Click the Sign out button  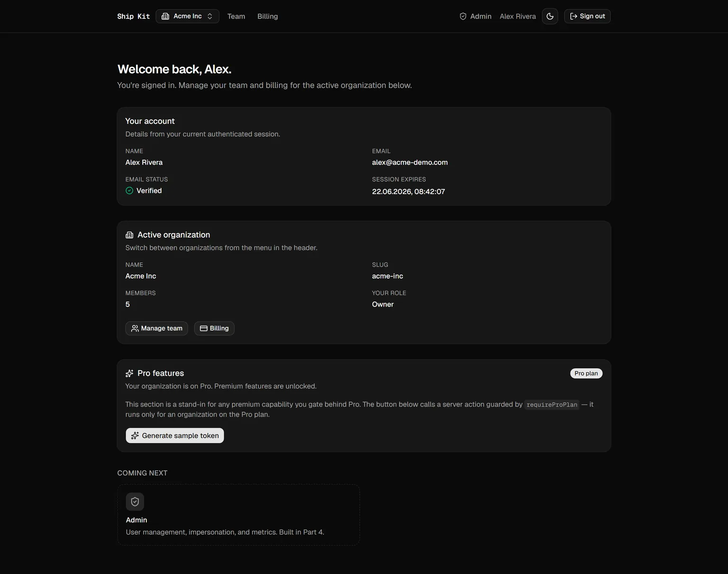(x=587, y=16)
